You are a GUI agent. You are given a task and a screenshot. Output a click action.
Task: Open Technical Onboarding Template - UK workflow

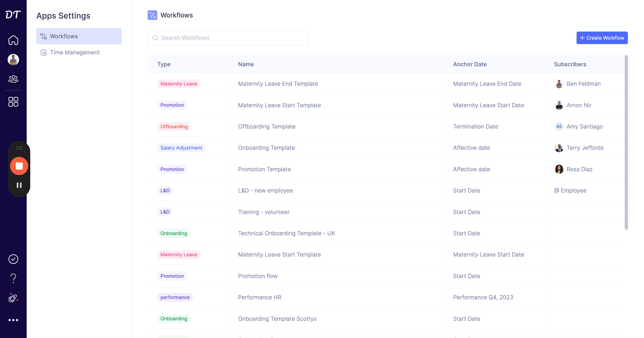pos(287,233)
